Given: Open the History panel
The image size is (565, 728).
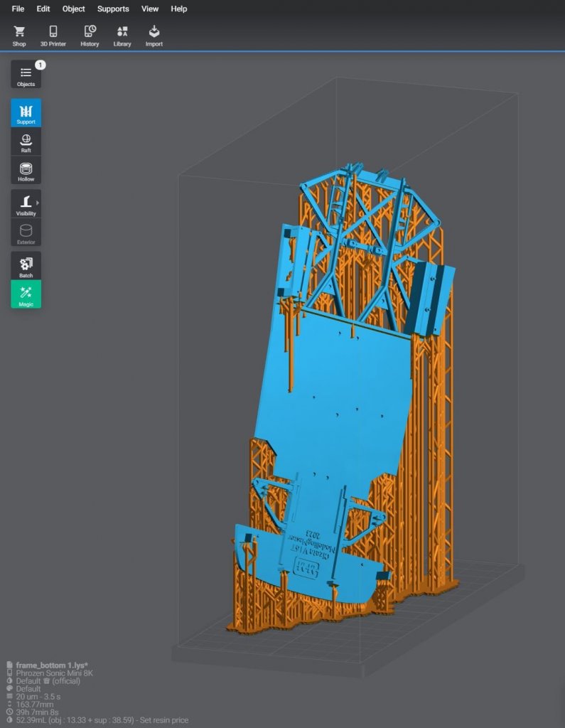Looking at the screenshot, I should (x=90, y=36).
